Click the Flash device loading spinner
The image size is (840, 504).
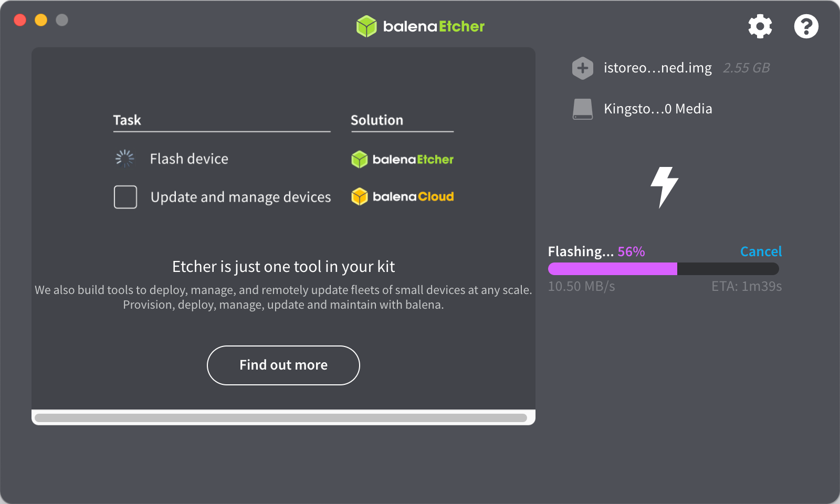click(x=125, y=159)
